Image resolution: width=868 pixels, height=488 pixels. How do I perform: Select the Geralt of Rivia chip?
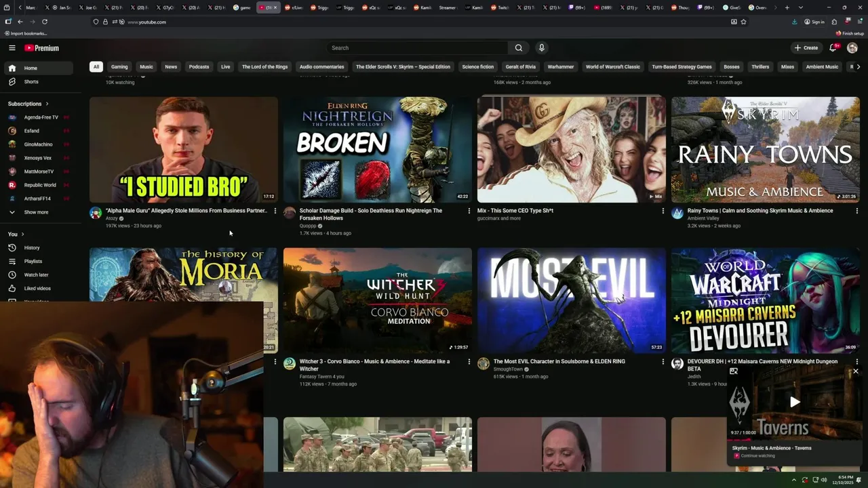(x=521, y=67)
